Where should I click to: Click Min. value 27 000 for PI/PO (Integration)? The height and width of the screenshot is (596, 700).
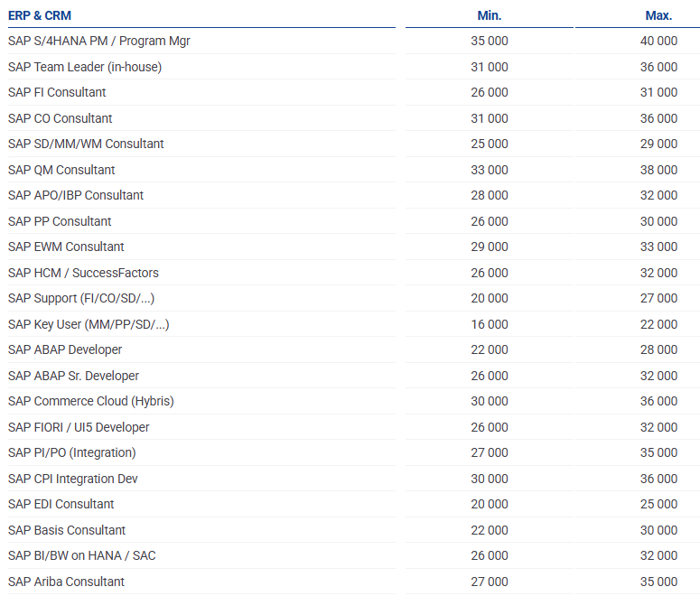(490, 452)
